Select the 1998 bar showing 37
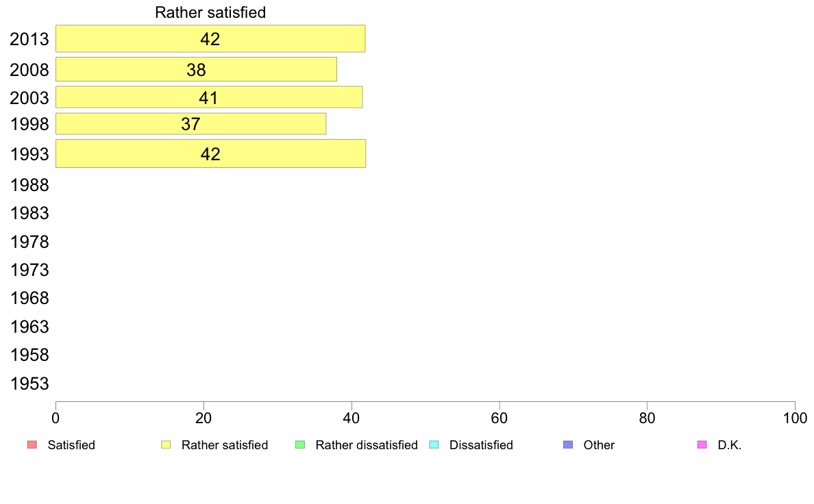The height and width of the screenshot is (504, 814). click(x=190, y=123)
